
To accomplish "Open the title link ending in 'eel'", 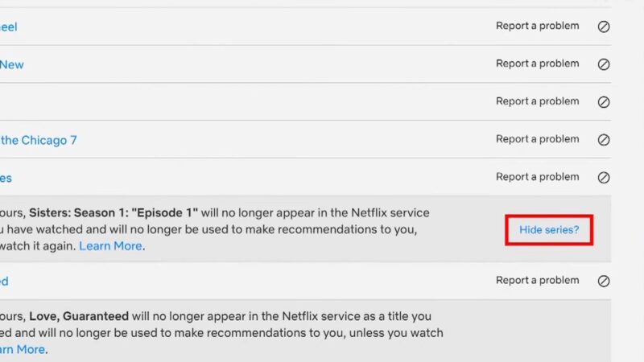I will (x=9, y=27).
